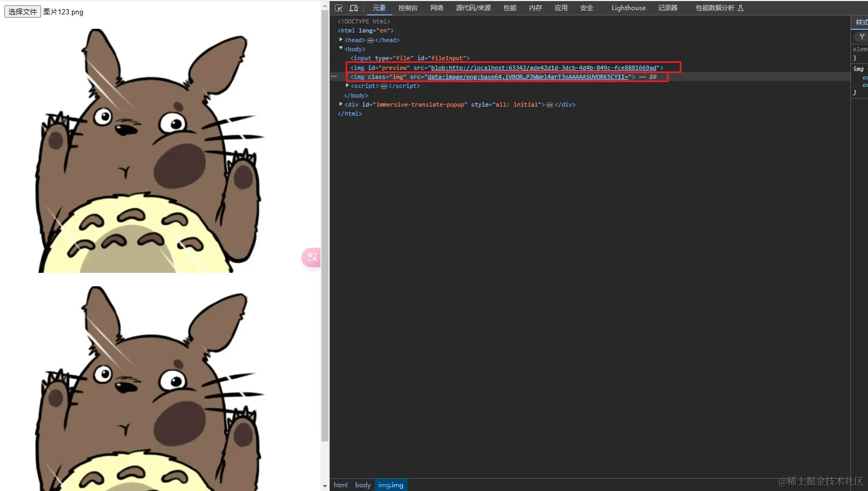Expand the immersive-translate-popup div arrow

point(341,104)
